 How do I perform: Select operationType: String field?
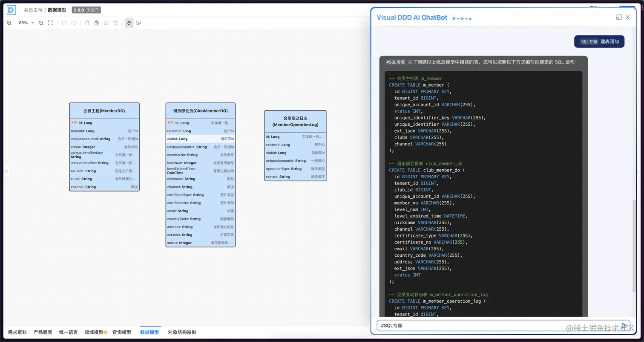pyautogui.click(x=296, y=169)
